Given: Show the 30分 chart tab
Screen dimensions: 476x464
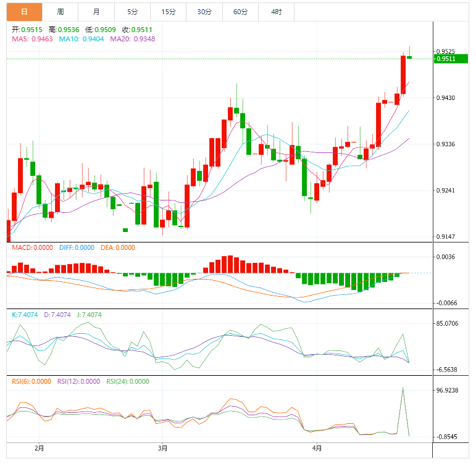Looking at the screenshot, I should click(204, 12).
